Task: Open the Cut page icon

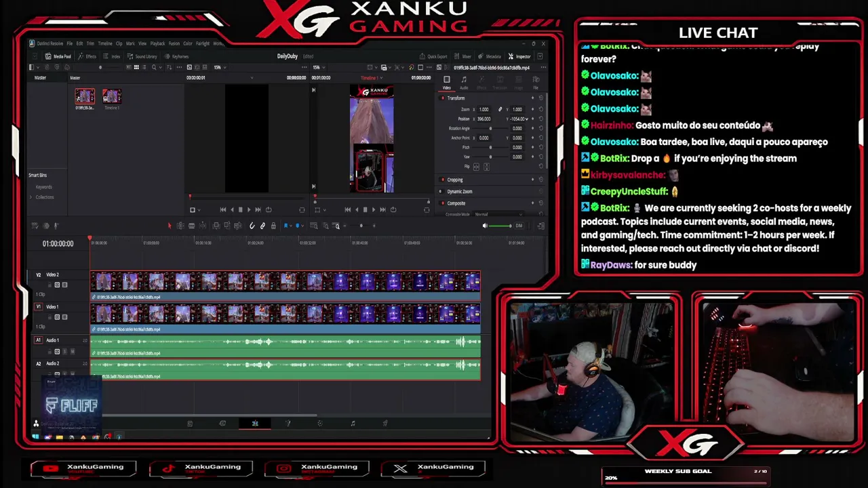Action: pos(222,424)
